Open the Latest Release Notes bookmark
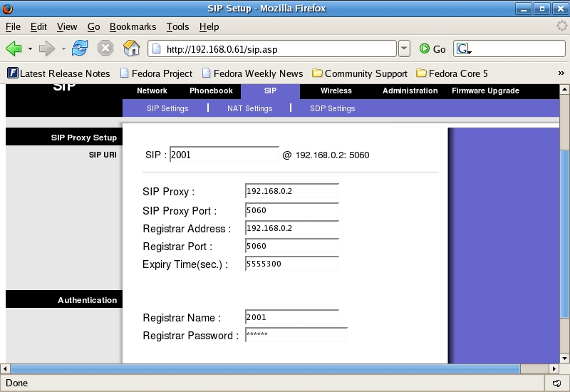This screenshot has height=392, width=570. 58,73
